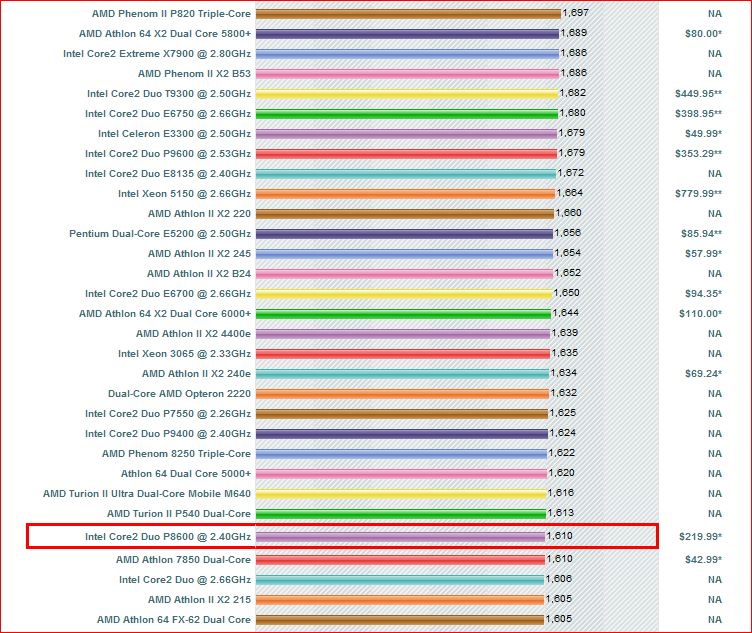Click the score value 1,632

tap(564, 393)
